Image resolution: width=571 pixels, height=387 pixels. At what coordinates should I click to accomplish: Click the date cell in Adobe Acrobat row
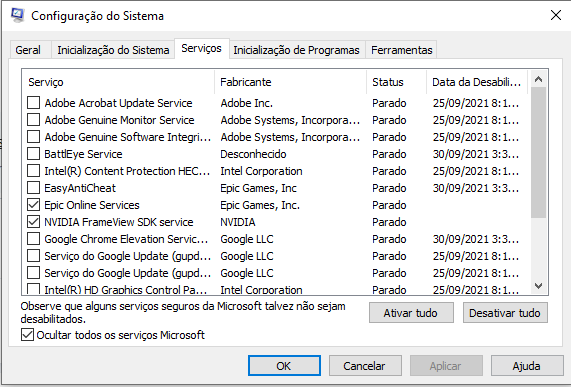pyautogui.click(x=476, y=103)
